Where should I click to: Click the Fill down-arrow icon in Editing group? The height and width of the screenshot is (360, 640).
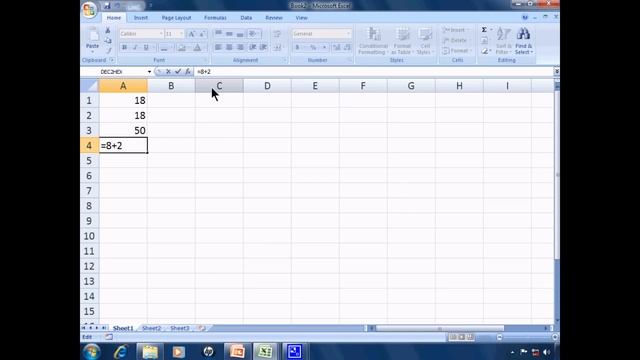(x=484, y=40)
